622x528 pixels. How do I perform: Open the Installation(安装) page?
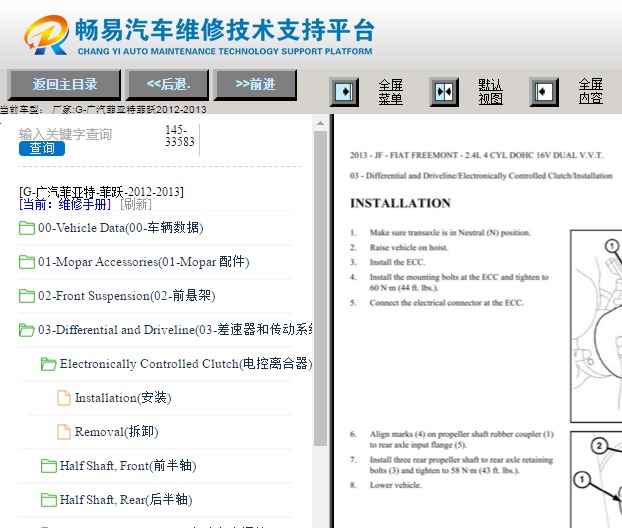coord(123,398)
